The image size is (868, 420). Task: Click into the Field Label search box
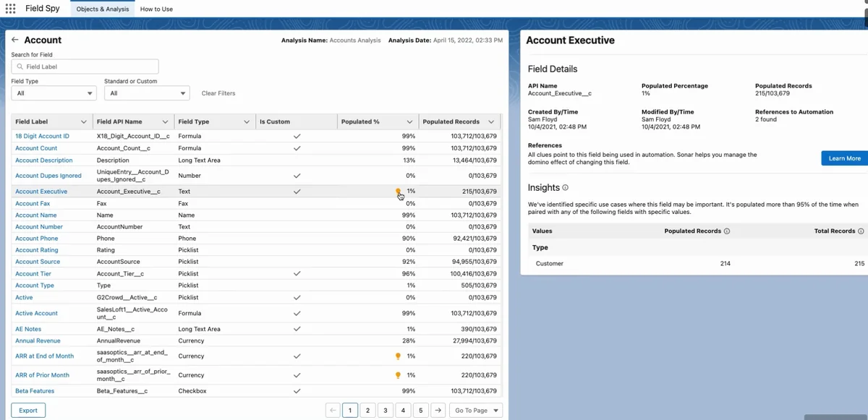[x=85, y=67]
